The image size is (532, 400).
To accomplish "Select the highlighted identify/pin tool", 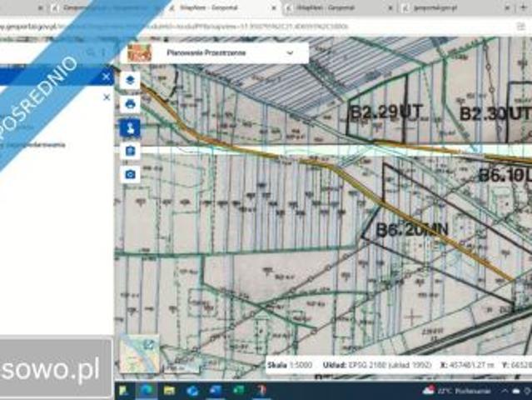I will pyautogui.click(x=130, y=127).
